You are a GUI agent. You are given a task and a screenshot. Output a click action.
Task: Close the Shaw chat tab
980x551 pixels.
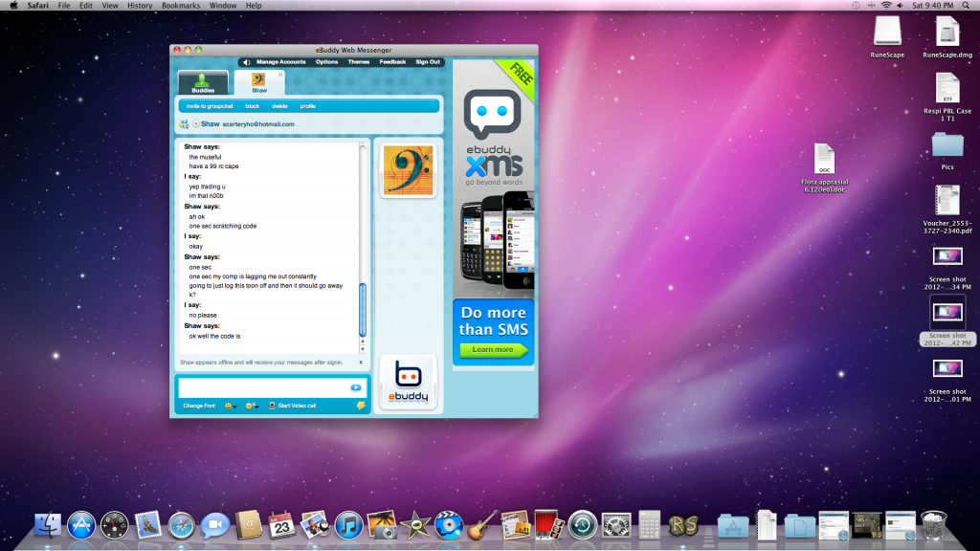[x=280, y=75]
